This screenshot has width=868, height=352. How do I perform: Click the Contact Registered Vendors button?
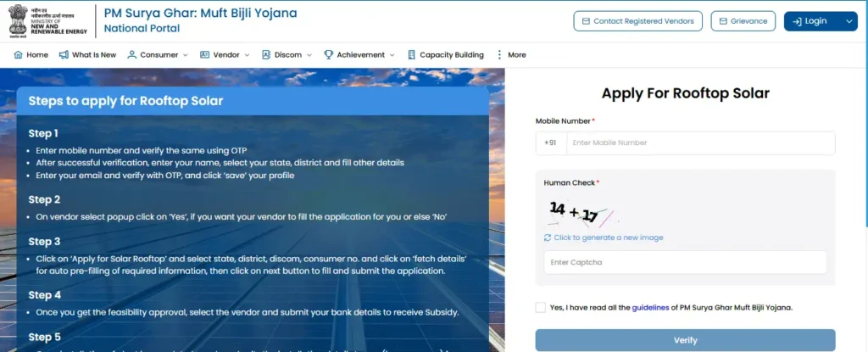point(637,21)
